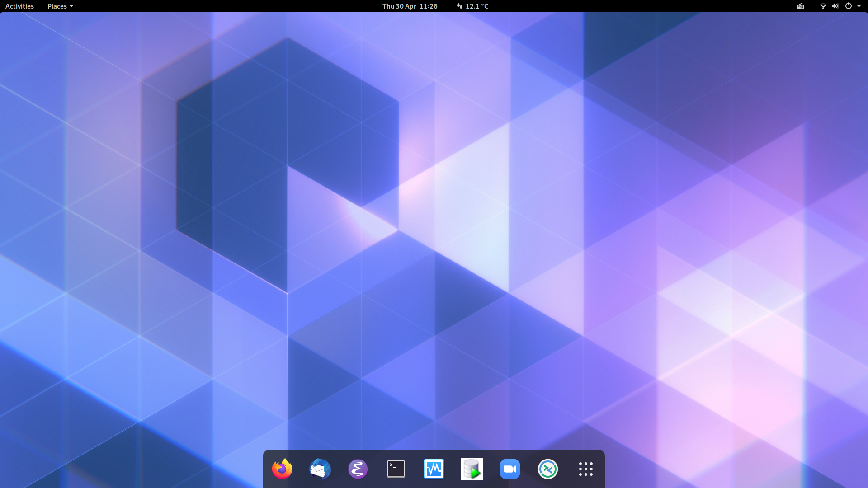Click the volume indicator
The image size is (868, 488).
tap(835, 6)
